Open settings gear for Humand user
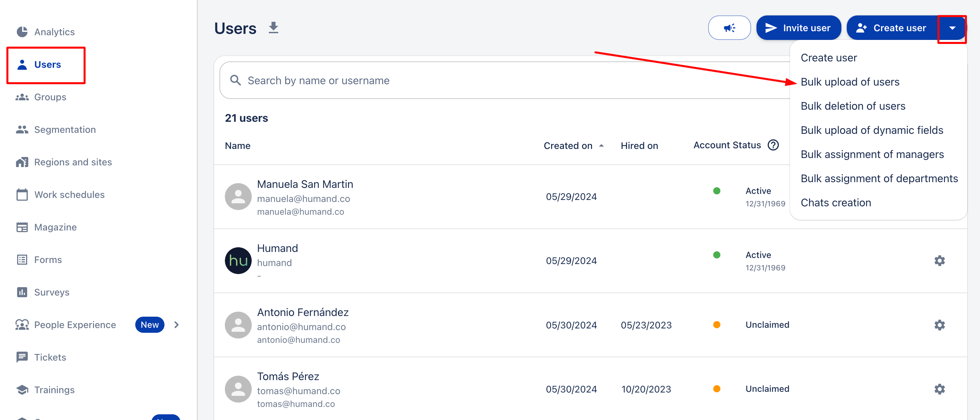 coord(939,261)
